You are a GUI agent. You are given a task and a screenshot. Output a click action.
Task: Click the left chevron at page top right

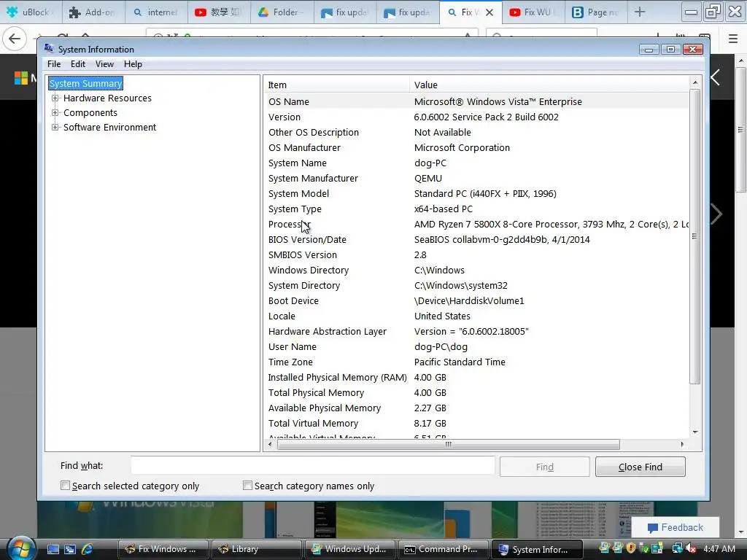(716, 77)
